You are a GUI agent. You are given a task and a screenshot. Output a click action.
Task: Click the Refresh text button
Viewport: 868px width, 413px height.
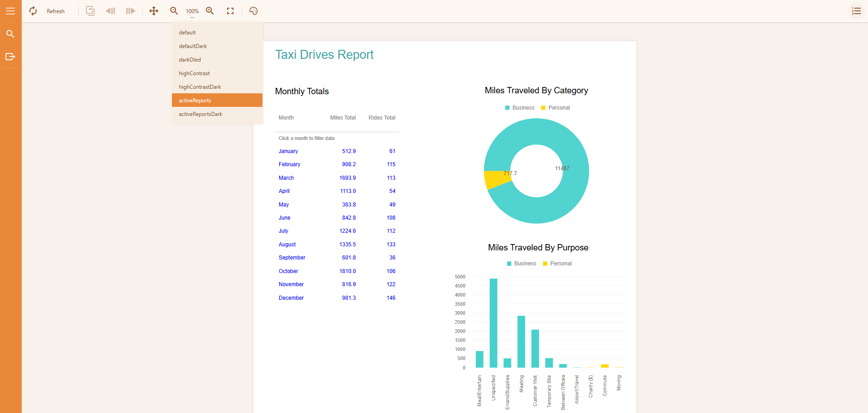[x=56, y=11]
